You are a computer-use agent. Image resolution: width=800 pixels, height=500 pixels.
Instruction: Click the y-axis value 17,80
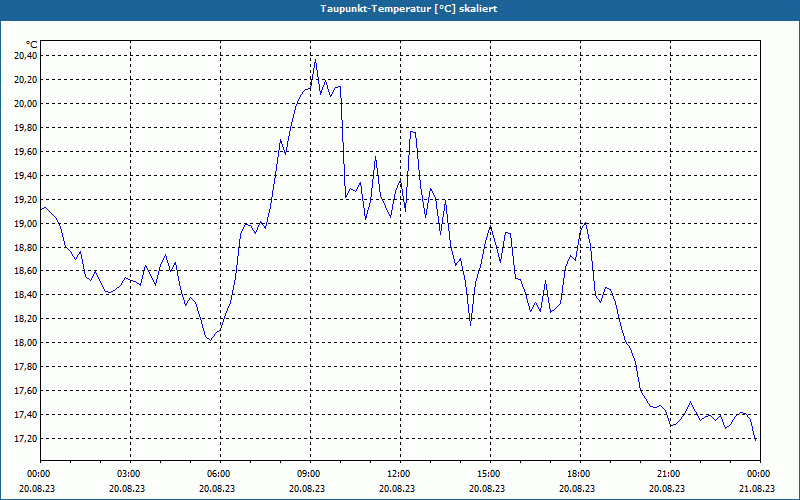tap(25, 367)
